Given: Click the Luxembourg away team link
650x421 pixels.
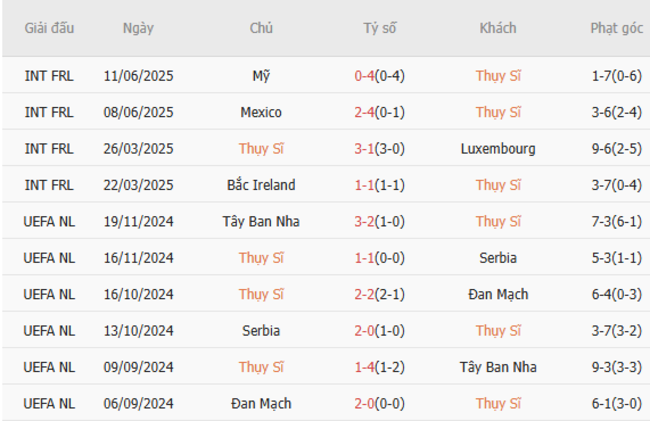Looking at the screenshot, I should (498, 149).
